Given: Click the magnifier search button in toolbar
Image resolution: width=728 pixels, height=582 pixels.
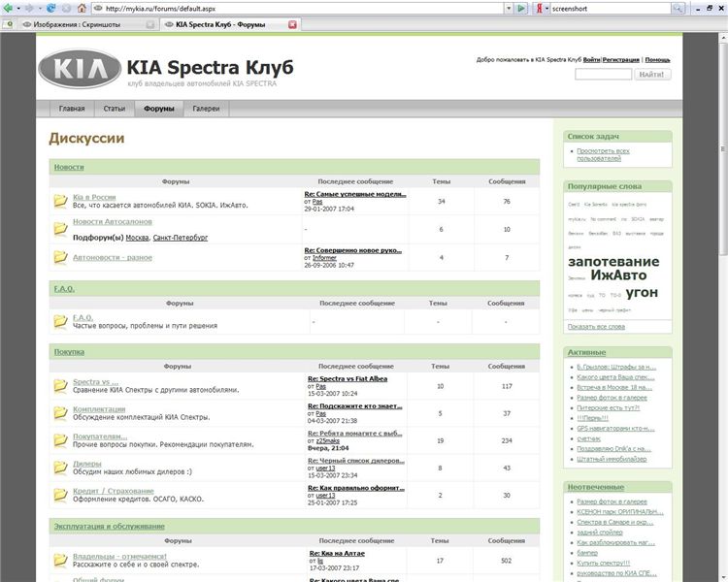Looking at the screenshot, I should (x=678, y=8).
